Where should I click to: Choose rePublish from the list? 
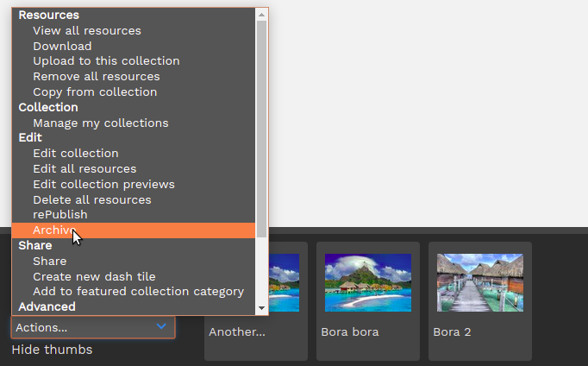click(59, 215)
